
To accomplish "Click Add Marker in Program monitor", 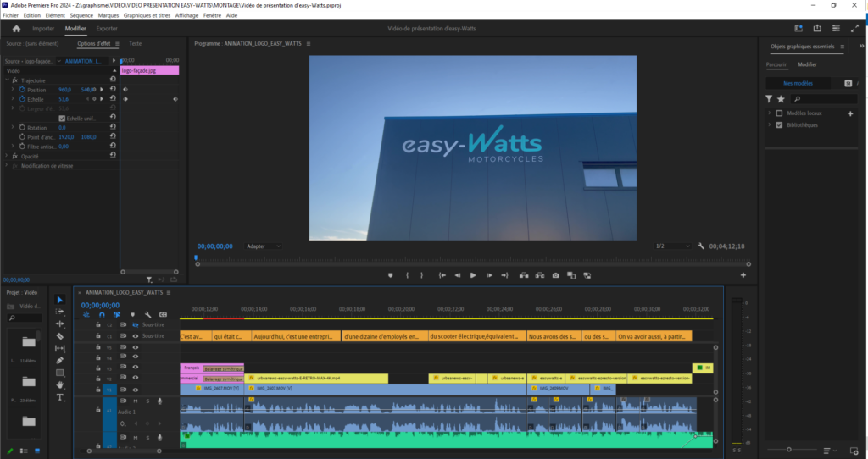I will 390,275.
